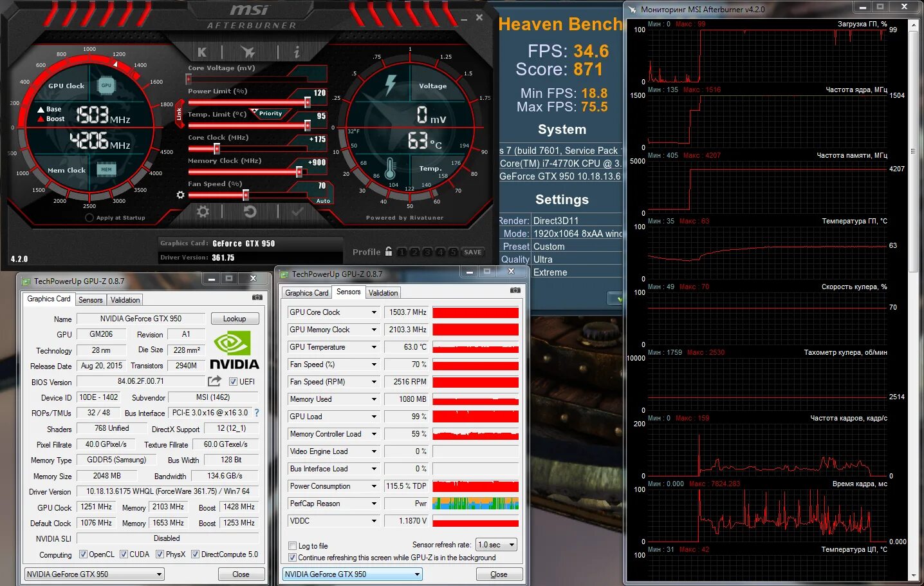924x586 pixels.
Task: Select Afterburner profile slot 4
Action: [x=440, y=252]
